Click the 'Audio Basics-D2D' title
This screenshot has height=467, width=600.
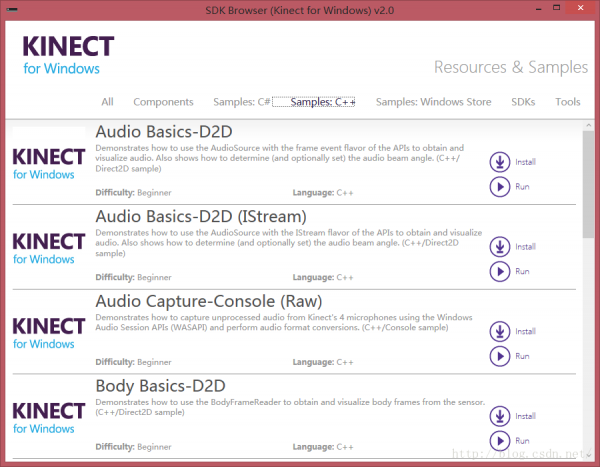[x=164, y=132]
